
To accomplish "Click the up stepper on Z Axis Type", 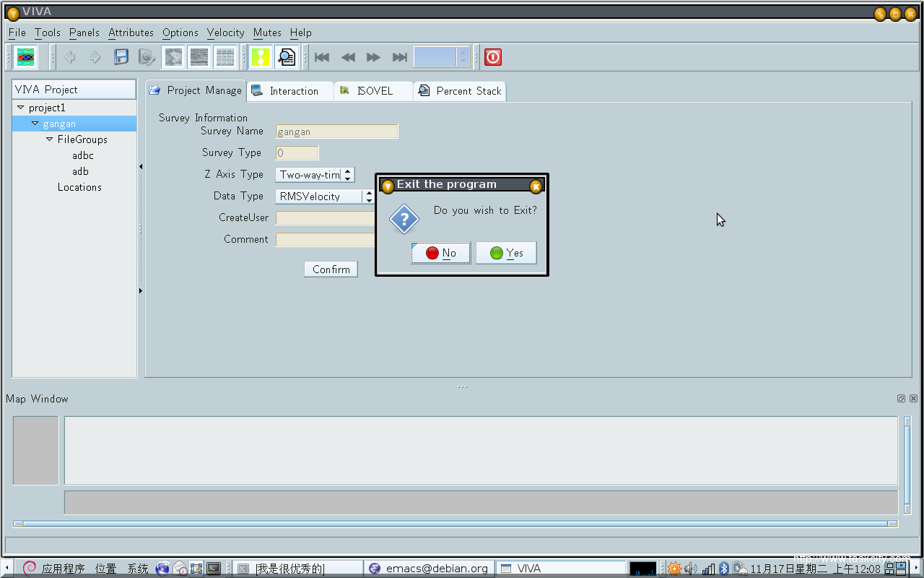I will pos(348,171).
